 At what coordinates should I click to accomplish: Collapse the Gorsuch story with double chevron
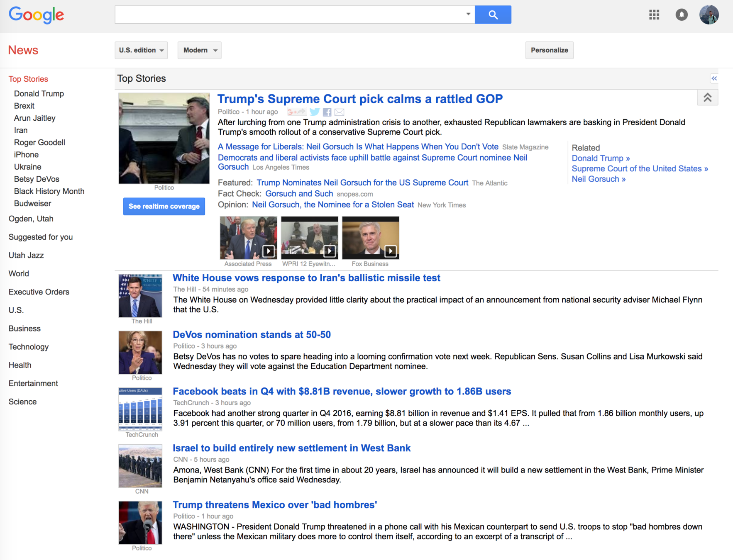point(708,98)
